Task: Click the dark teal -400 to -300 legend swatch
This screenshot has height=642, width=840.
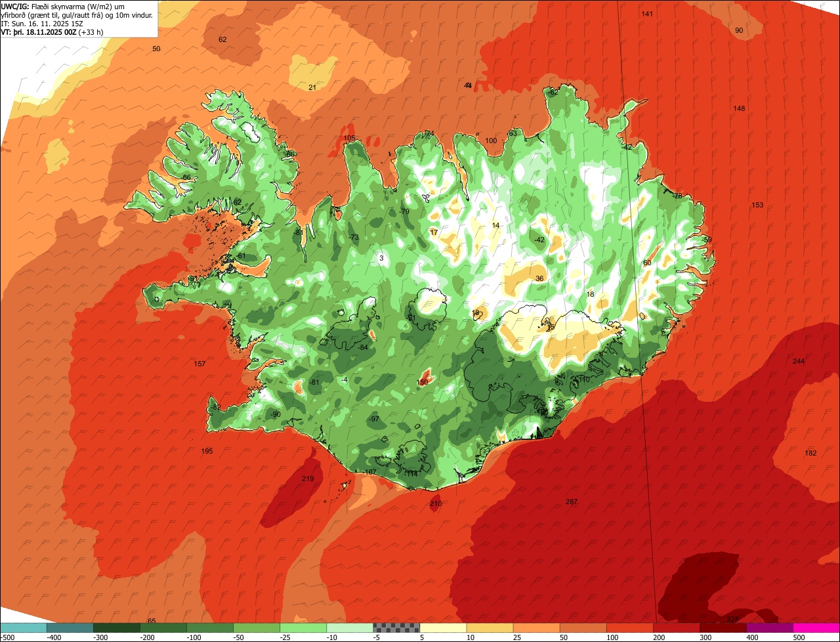Action: tap(70, 628)
